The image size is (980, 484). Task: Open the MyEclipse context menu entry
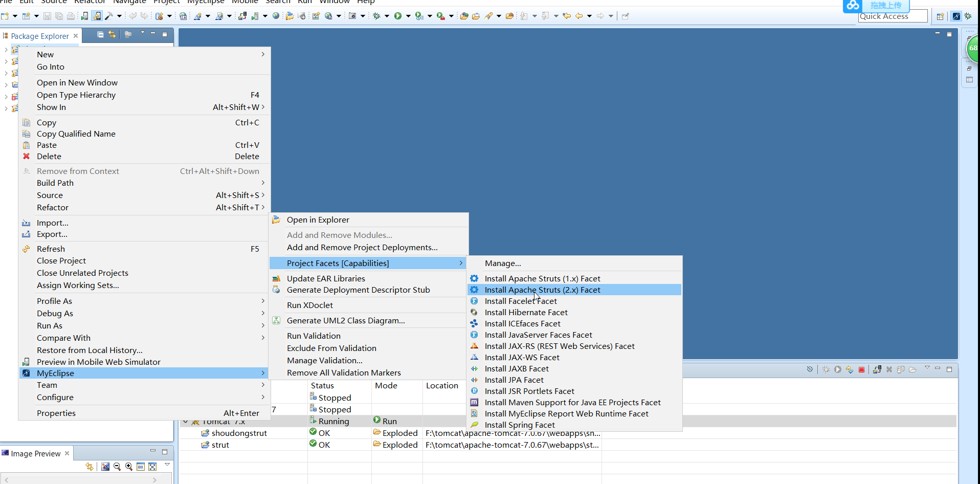[x=144, y=373]
